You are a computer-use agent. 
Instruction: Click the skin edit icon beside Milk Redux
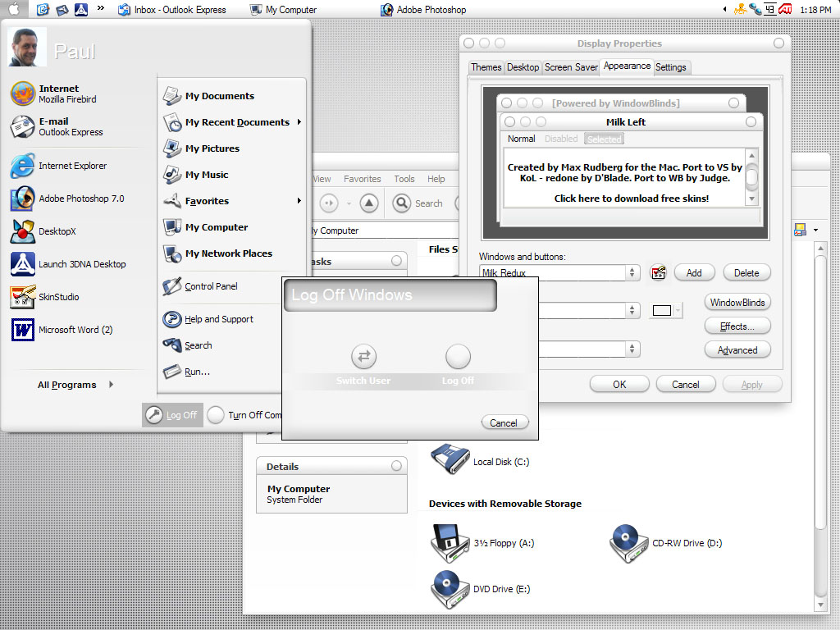point(658,272)
